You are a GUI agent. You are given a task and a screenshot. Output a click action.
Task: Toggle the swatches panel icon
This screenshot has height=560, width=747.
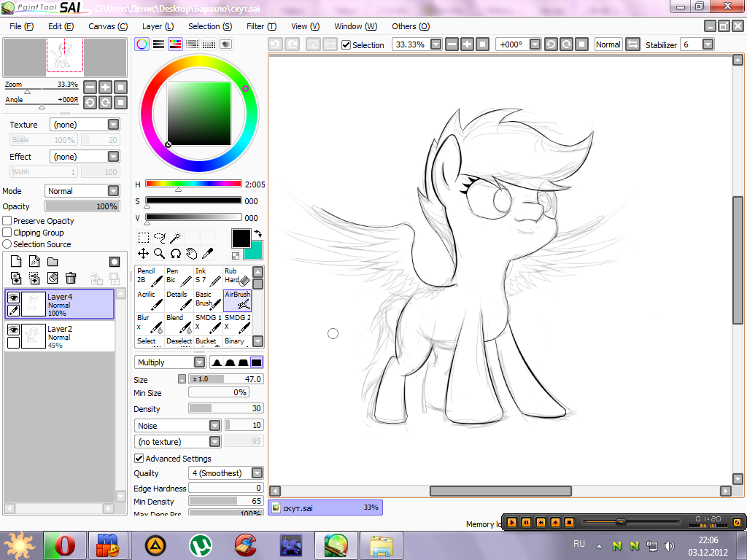(209, 44)
